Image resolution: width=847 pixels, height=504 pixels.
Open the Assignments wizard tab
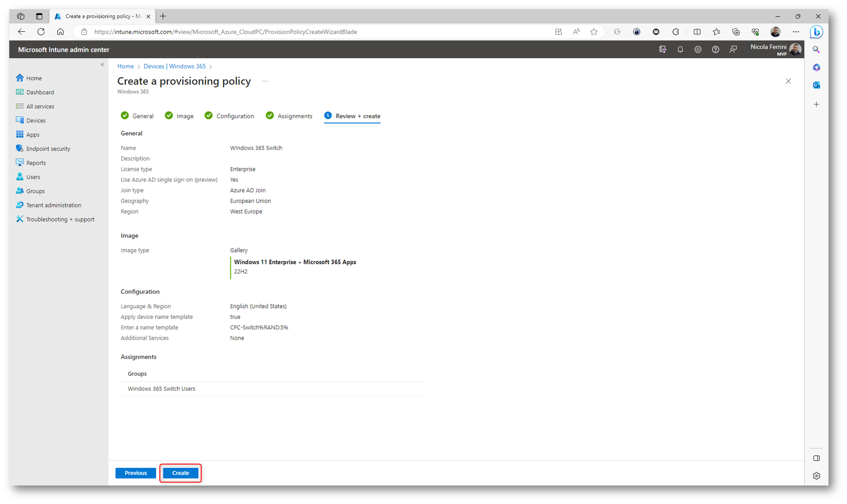coord(289,116)
